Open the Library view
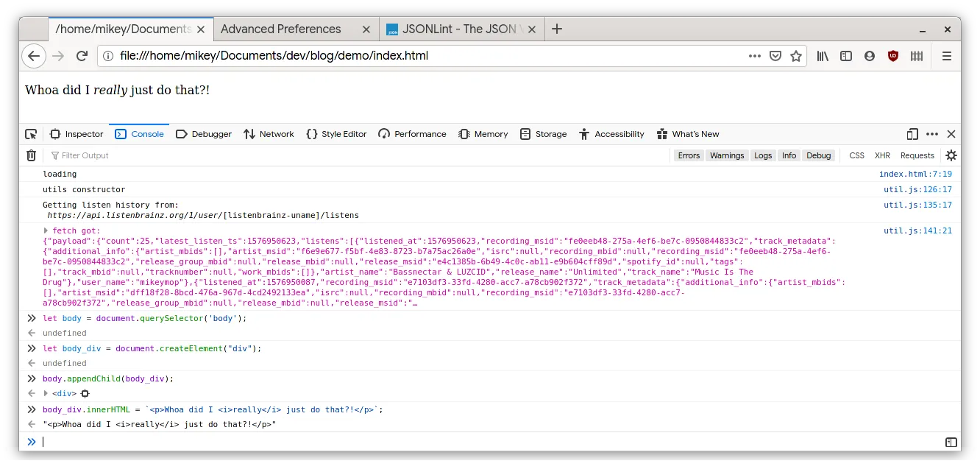Image resolution: width=980 pixels, height=472 pixels. [x=823, y=56]
